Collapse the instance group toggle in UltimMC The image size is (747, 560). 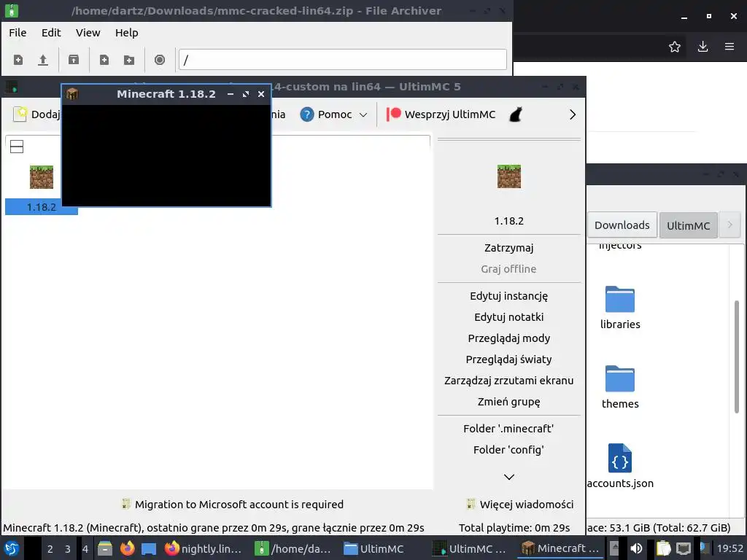coord(17,147)
